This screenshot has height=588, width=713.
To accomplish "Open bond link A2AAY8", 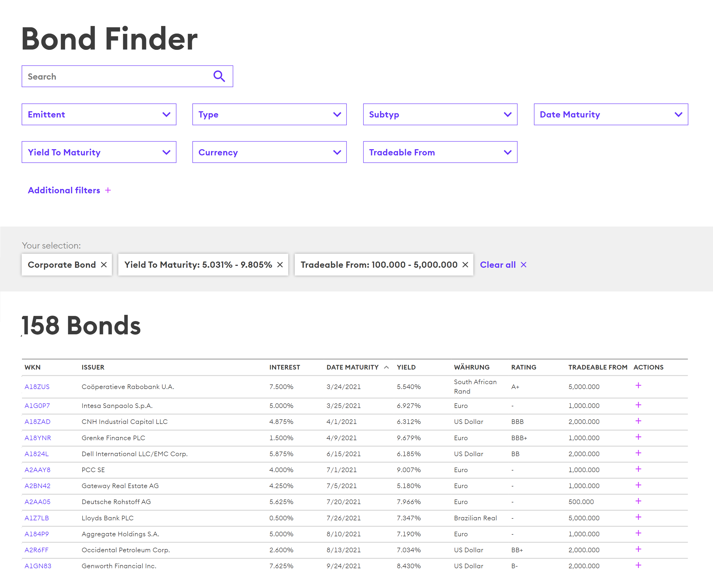I will click(x=37, y=470).
